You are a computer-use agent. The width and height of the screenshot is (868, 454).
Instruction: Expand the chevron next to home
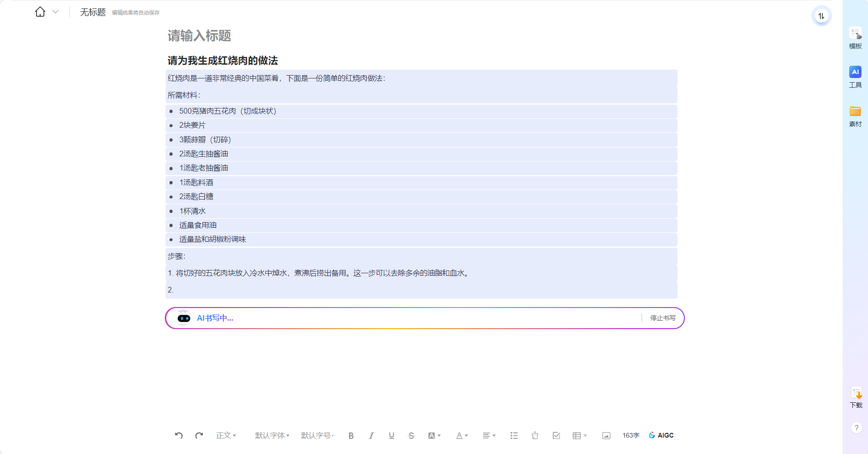(x=55, y=12)
